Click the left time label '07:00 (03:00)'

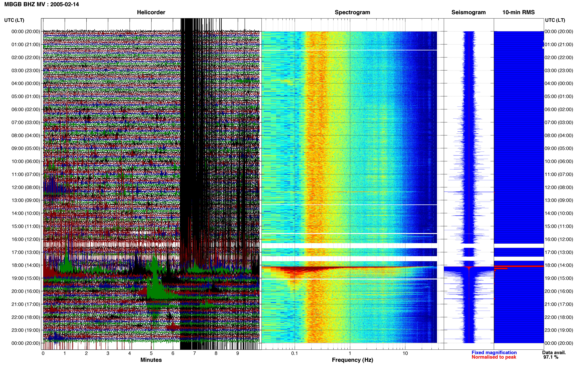coord(26,122)
